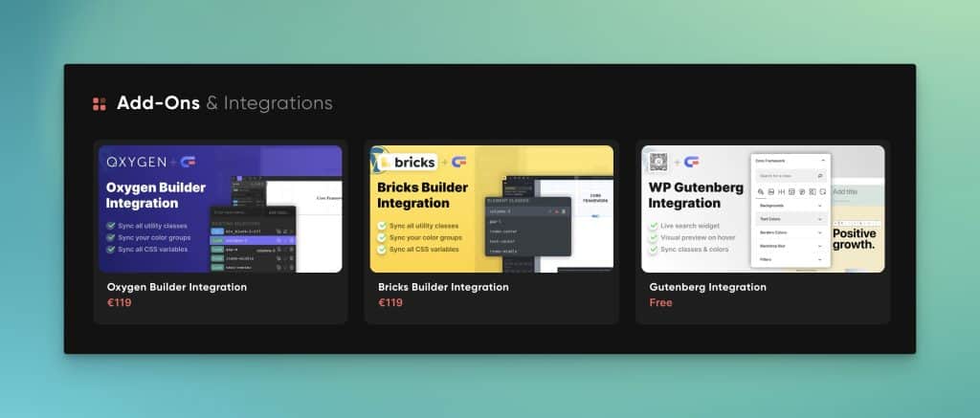Click 'Sync your color groups' in the Bricks card
Screen dimensions: 980x418
pos(426,237)
